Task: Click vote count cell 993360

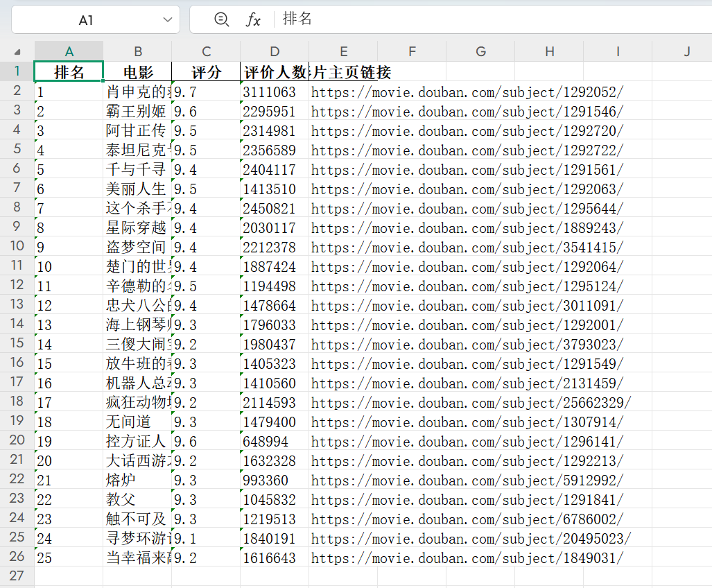Action: point(275,480)
